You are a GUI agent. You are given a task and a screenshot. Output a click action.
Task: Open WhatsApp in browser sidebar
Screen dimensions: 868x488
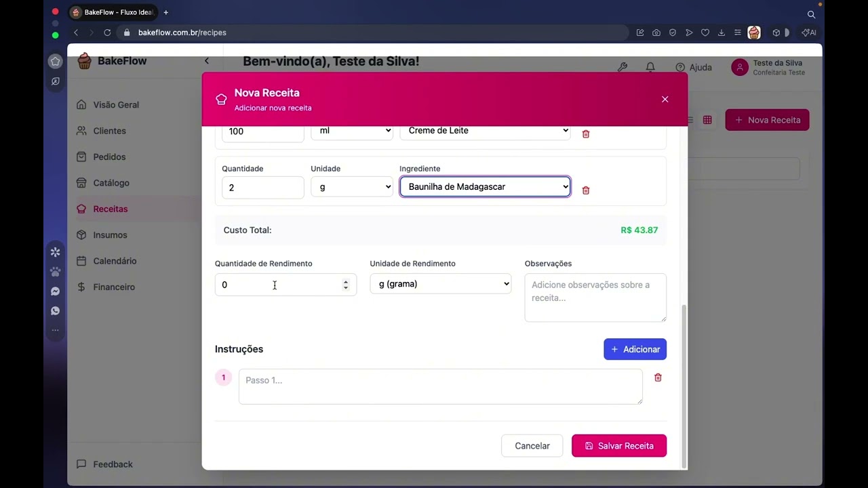pyautogui.click(x=56, y=311)
